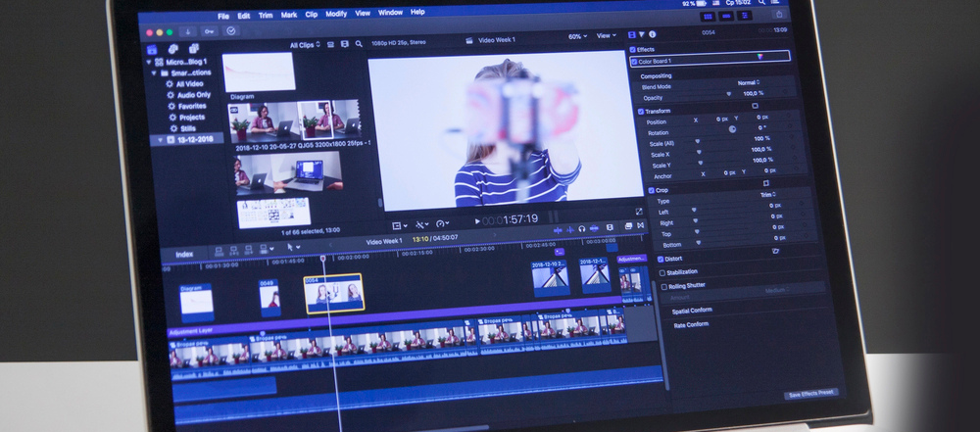Click the Share export icon

[779, 15]
